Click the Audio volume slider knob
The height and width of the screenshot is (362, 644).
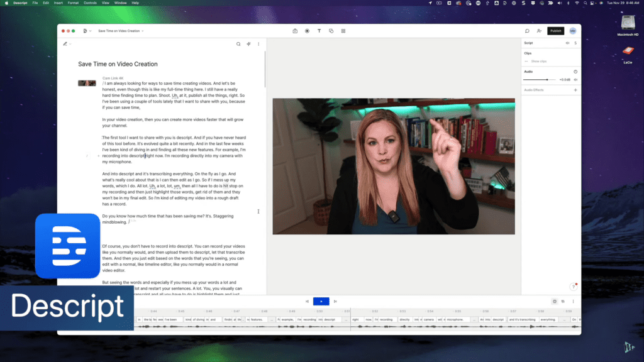547,80
